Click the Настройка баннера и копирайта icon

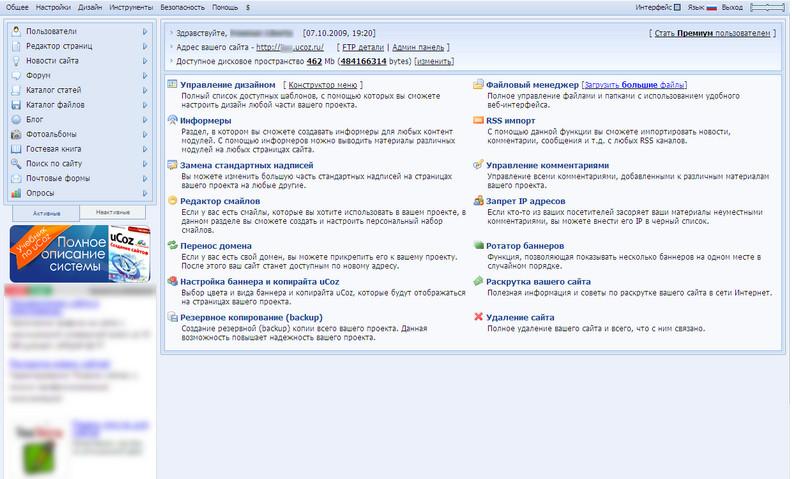tap(172, 281)
